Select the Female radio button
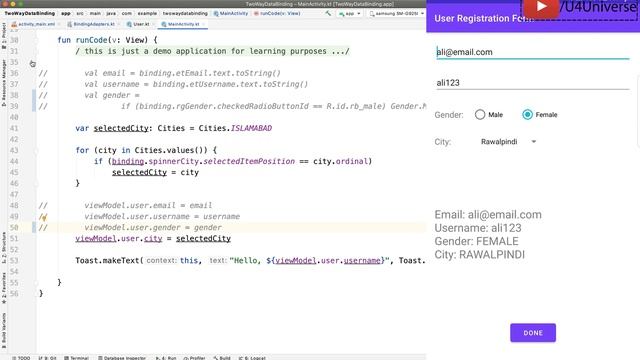 point(527,115)
